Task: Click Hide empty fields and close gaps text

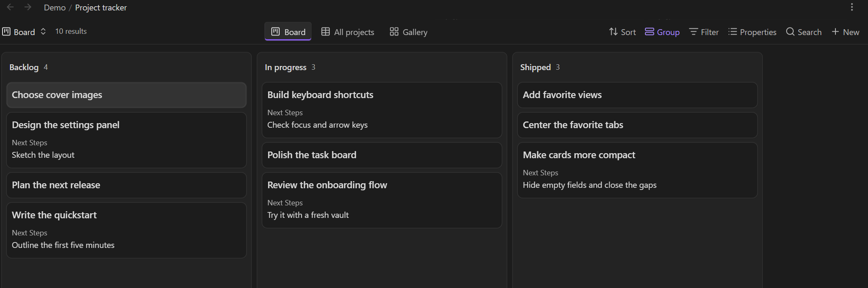Action: [x=590, y=185]
